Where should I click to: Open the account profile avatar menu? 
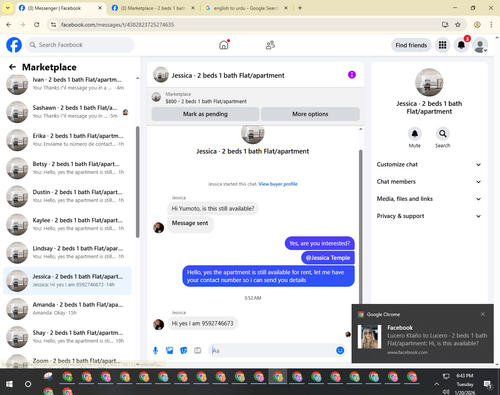pyautogui.click(x=480, y=45)
